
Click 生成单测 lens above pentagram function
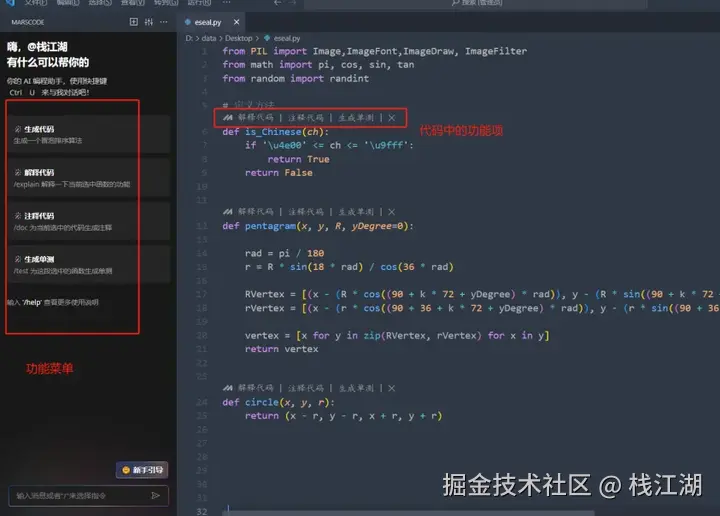click(356, 212)
